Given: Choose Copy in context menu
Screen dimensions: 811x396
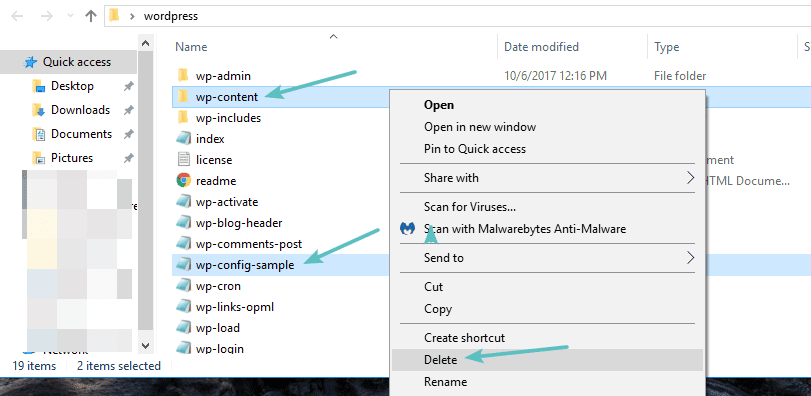Looking at the screenshot, I should [x=549, y=309].
